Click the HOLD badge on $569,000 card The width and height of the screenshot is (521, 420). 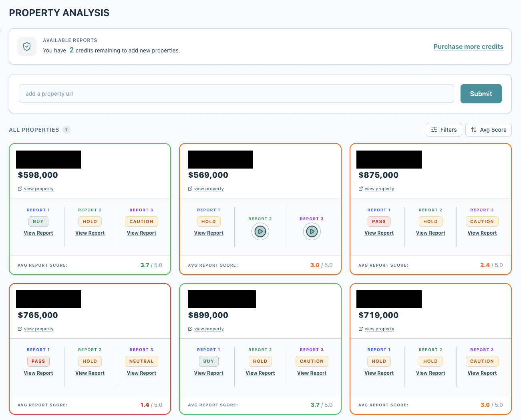tap(209, 221)
